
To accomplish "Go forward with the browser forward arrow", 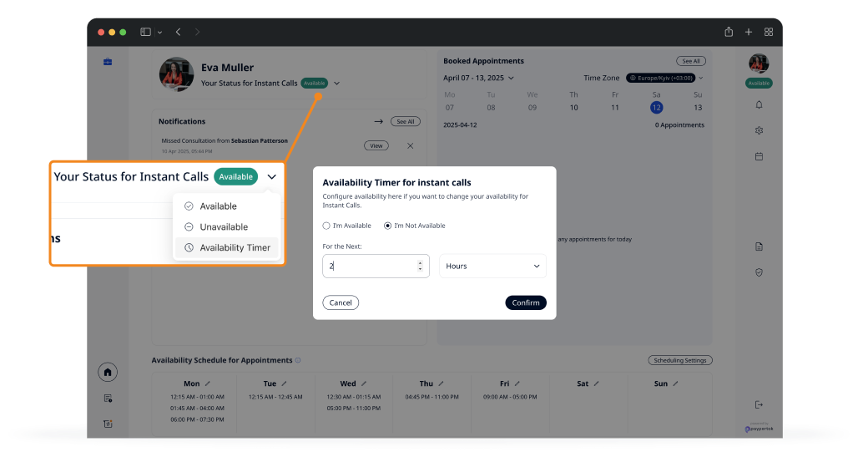I will (x=197, y=32).
